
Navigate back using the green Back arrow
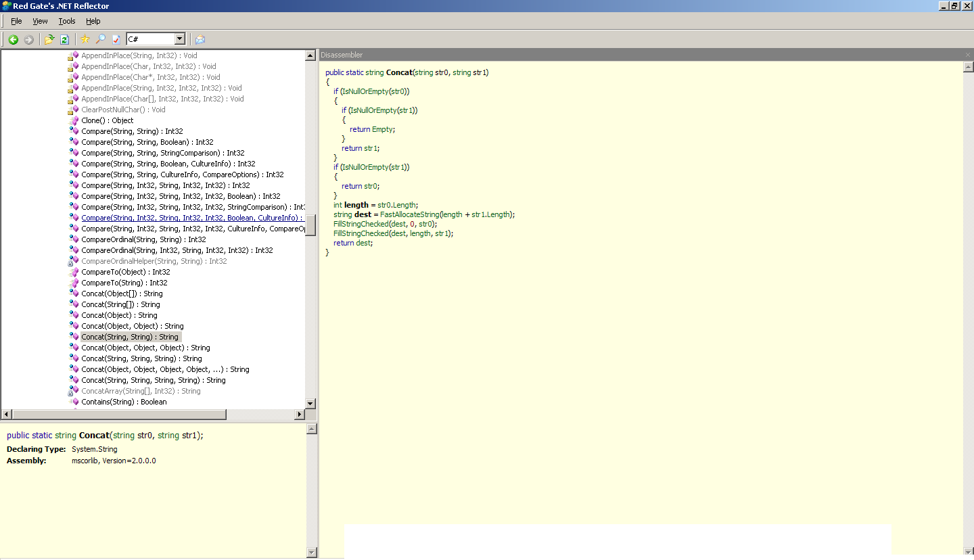(x=13, y=39)
